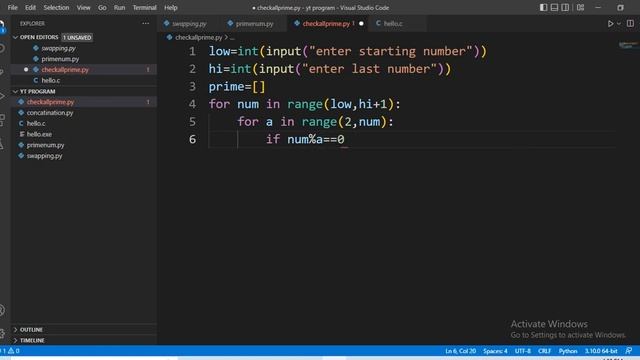Click line number 4 in gutter
The image size is (640, 360).
(192, 104)
